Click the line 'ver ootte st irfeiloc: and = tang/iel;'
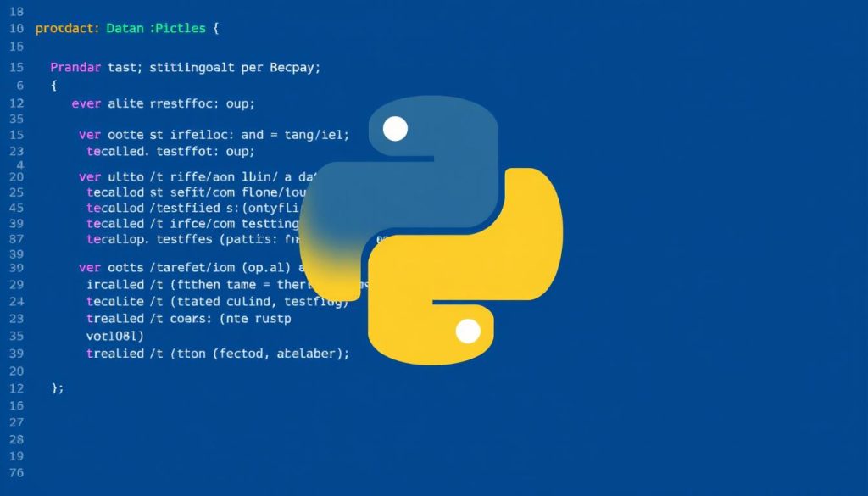Viewport: 868px width, 496px height. tap(214, 135)
